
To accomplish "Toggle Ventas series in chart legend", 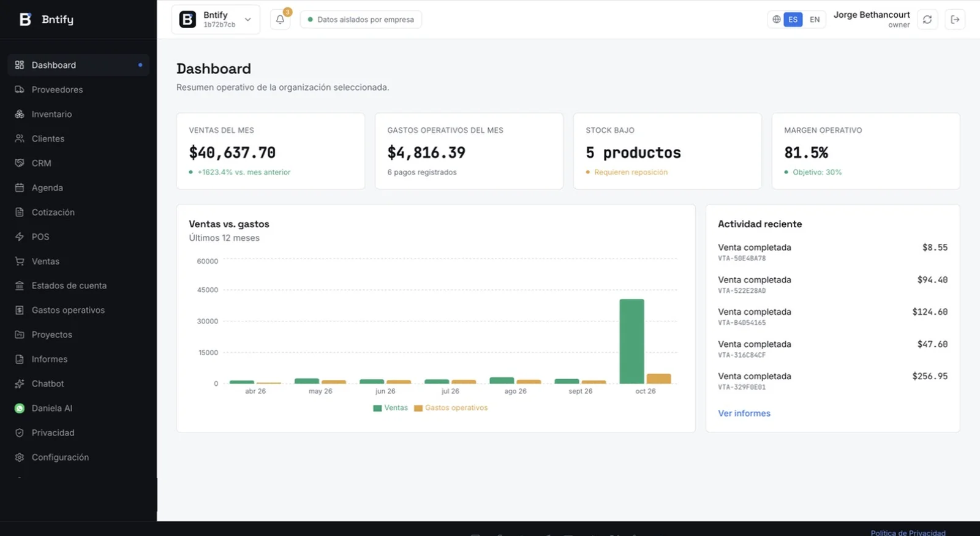I will point(390,408).
